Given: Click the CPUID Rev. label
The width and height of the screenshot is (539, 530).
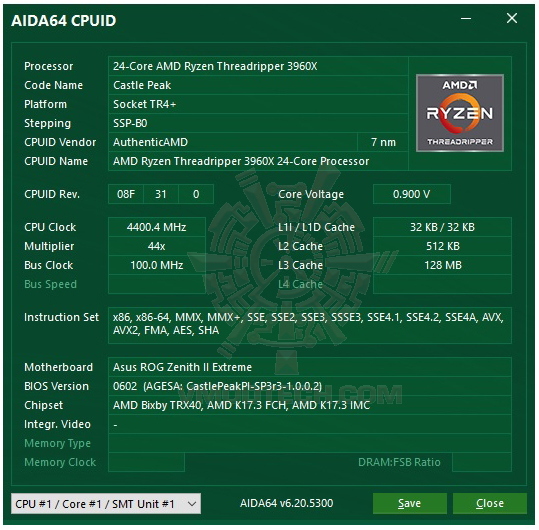Looking at the screenshot, I should [x=52, y=194].
